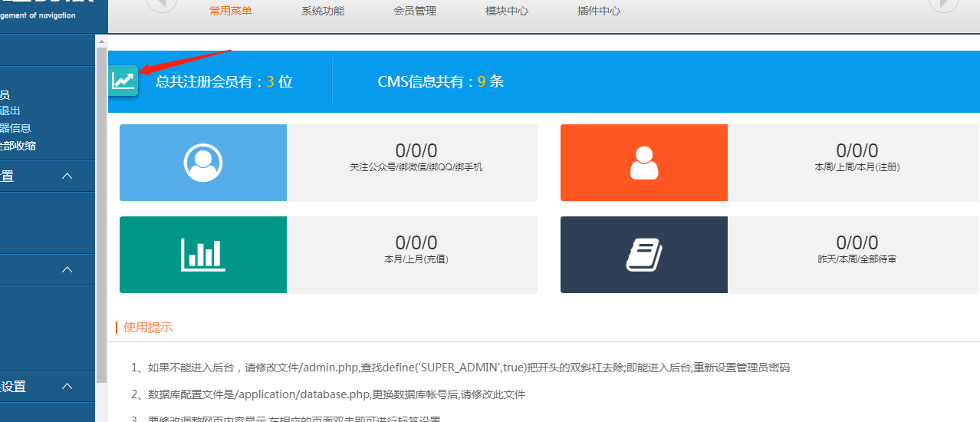
Task: Click the 器信息 link in sidebar
Action: coord(15,128)
